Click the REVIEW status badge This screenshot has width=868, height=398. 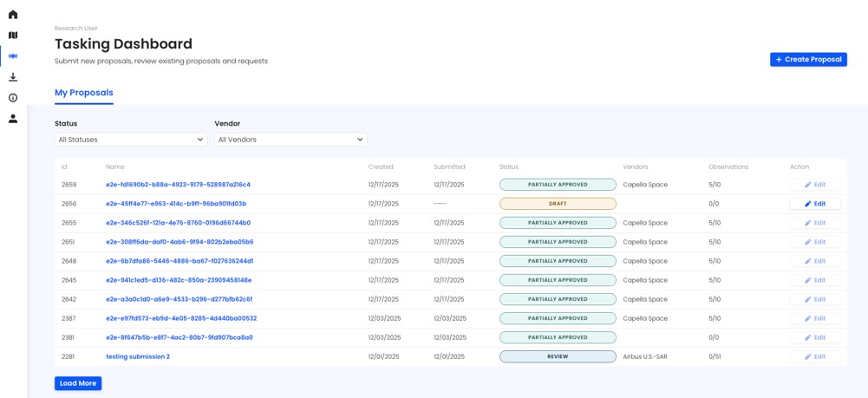tap(558, 356)
